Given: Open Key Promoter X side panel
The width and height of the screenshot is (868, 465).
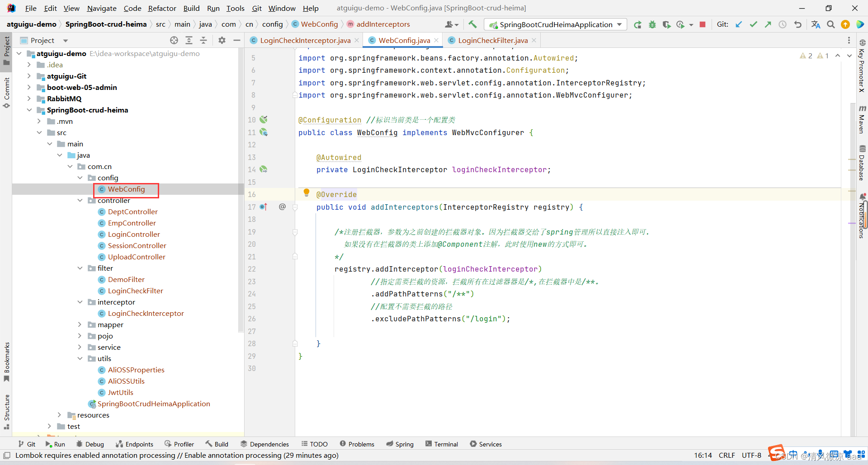Looking at the screenshot, I should coord(862,66).
